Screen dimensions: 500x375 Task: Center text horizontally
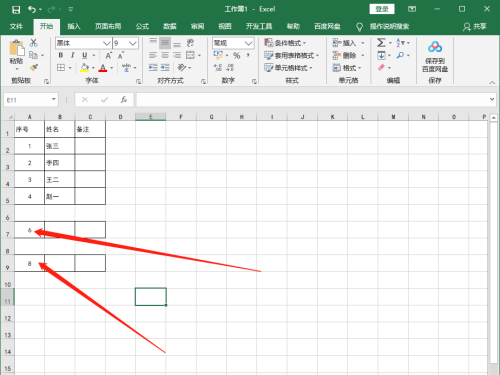click(x=165, y=55)
